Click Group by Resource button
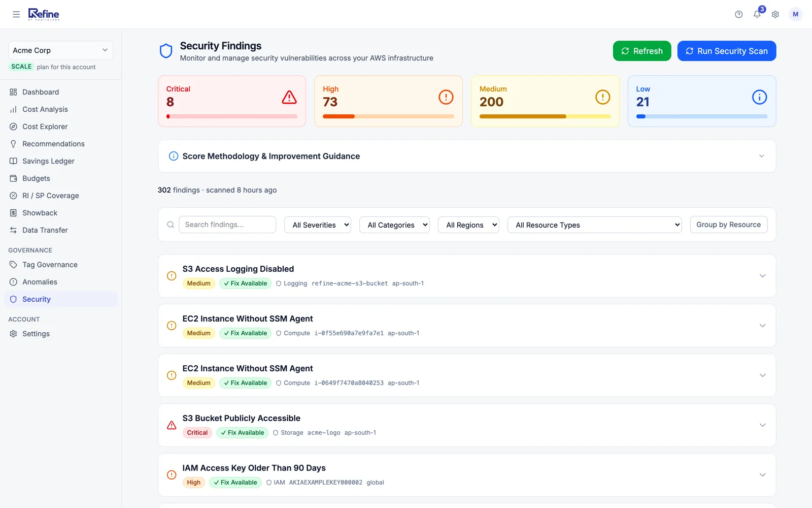This screenshot has width=812, height=508. pyautogui.click(x=729, y=225)
